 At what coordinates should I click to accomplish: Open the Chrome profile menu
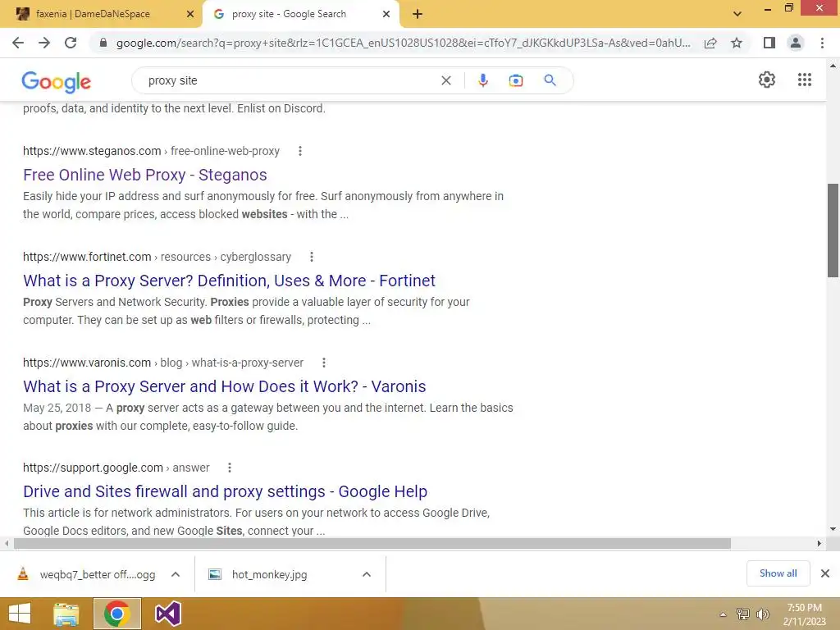click(x=796, y=43)
